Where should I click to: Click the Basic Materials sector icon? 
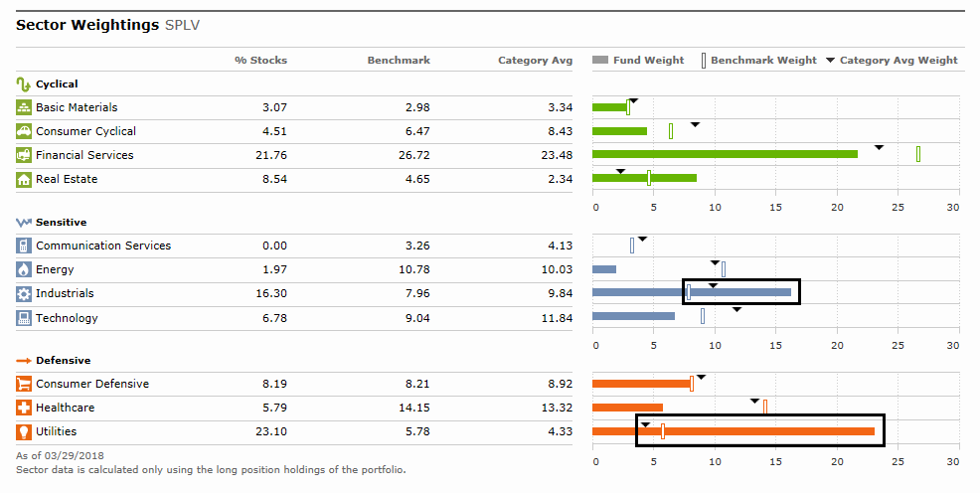24,107
